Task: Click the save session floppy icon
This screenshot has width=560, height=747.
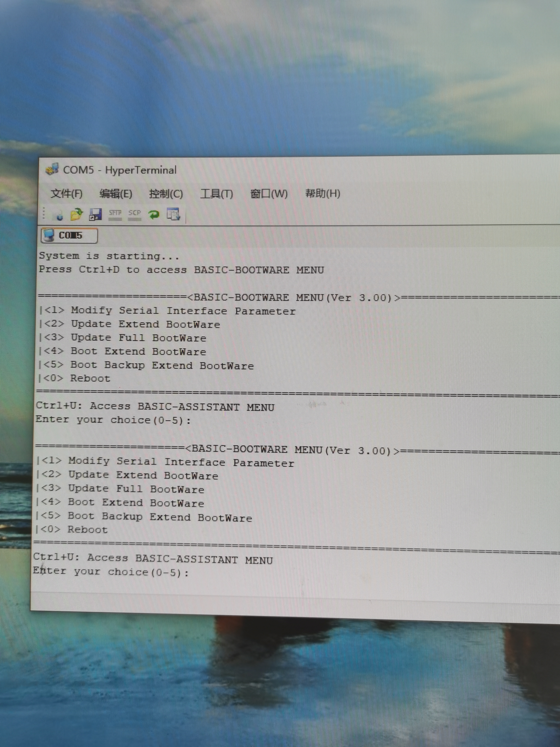Action: tap(95, 215)
